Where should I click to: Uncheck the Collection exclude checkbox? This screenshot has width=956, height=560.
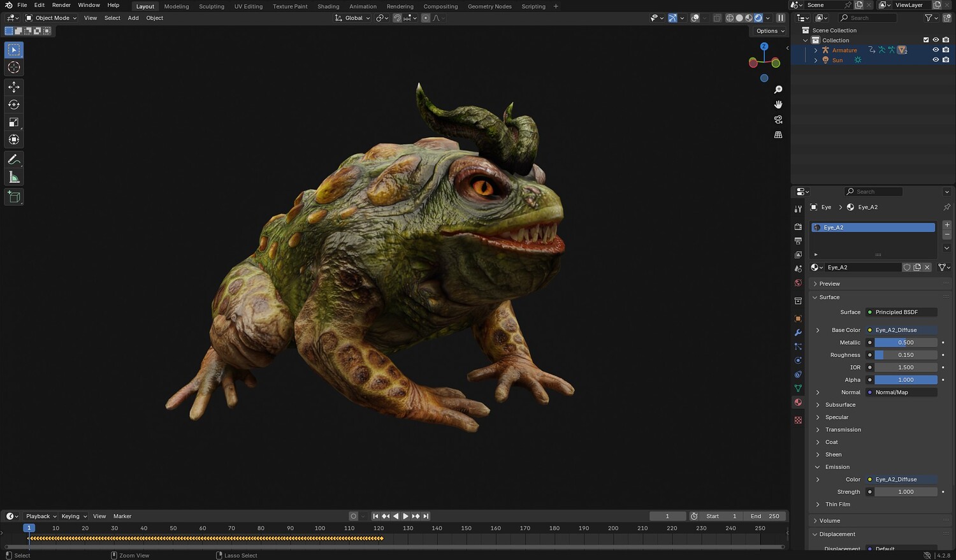click(926, 40)
